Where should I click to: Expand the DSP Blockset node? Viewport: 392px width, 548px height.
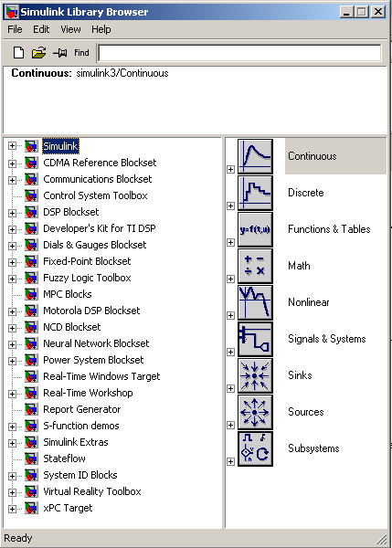coord(12,213)
